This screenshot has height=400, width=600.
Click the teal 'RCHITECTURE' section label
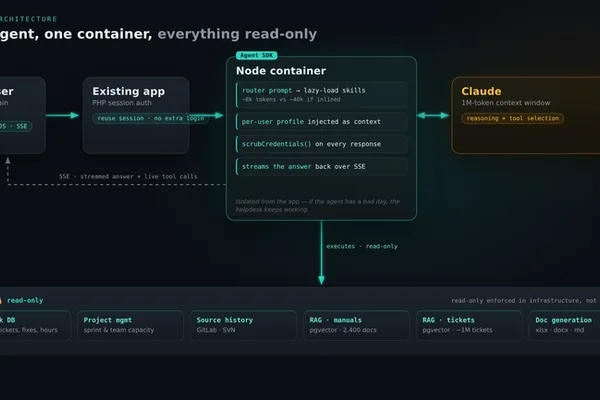28,19
